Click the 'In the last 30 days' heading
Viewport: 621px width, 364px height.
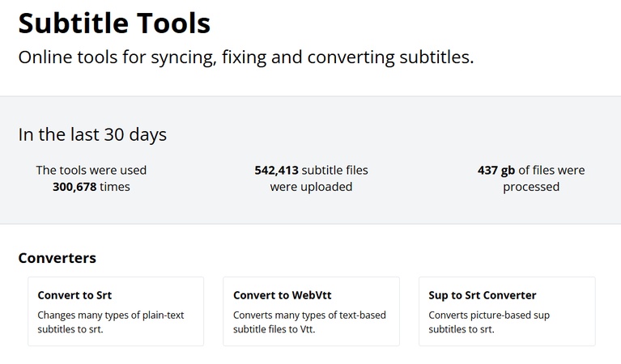92,134
